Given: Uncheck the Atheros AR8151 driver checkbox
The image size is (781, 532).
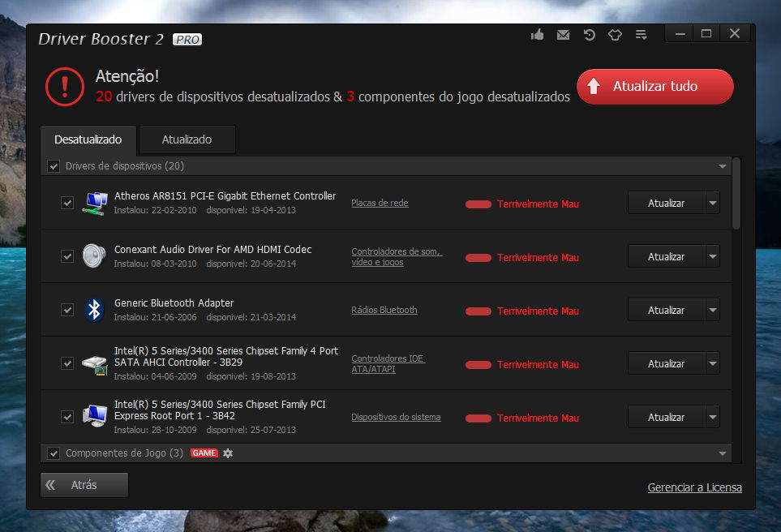Looking at the screenshot, I should [67, 203].
